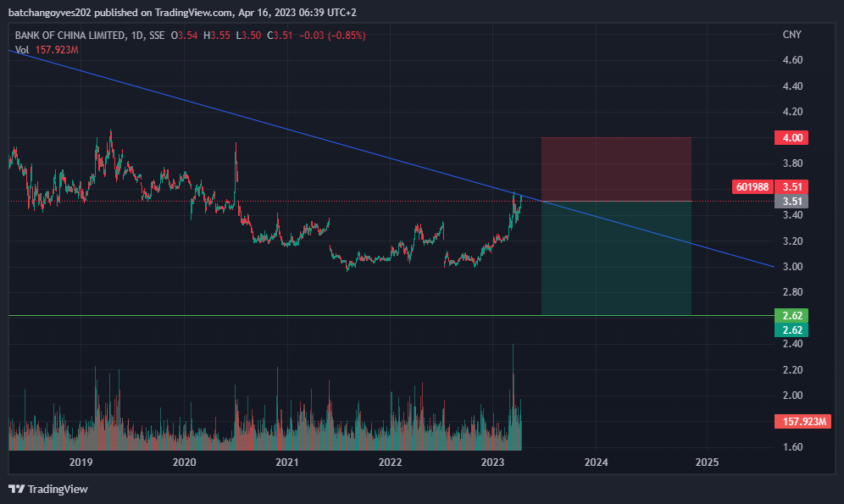Click the price change −0.03 (−0.85%)

coord(332,36)
